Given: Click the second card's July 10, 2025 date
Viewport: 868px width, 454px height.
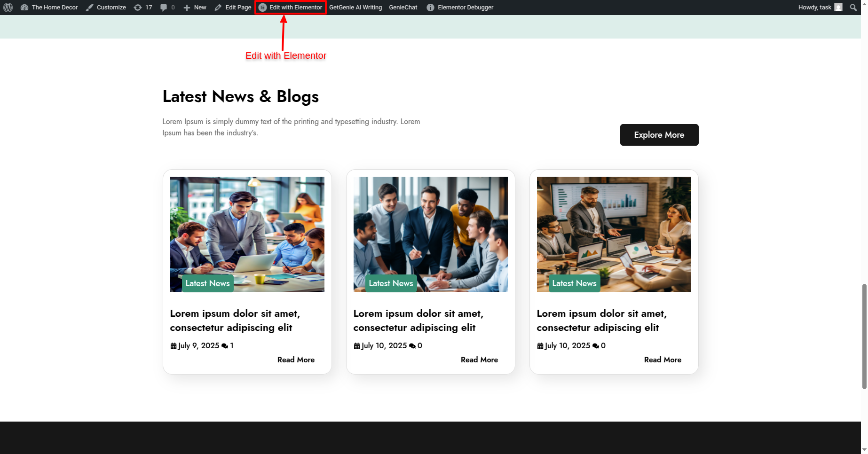Looking at the screenshot, I should tap(384, 346).
